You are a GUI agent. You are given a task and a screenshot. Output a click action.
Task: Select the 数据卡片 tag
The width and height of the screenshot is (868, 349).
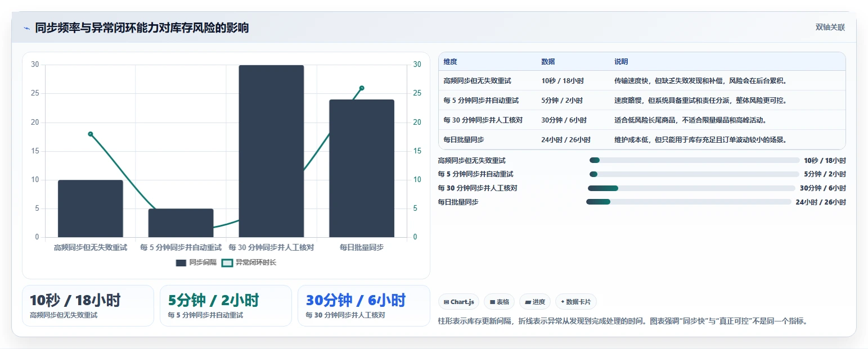click(x=576, y=302)
